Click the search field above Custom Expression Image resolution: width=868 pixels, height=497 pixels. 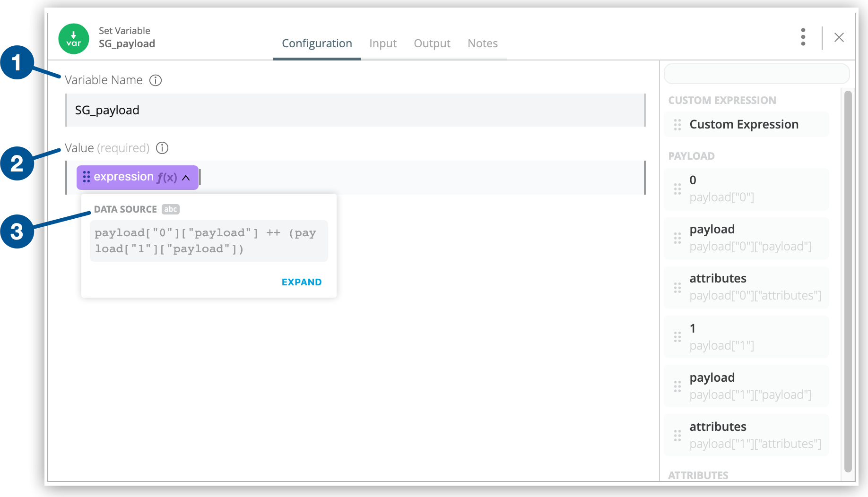756,74
